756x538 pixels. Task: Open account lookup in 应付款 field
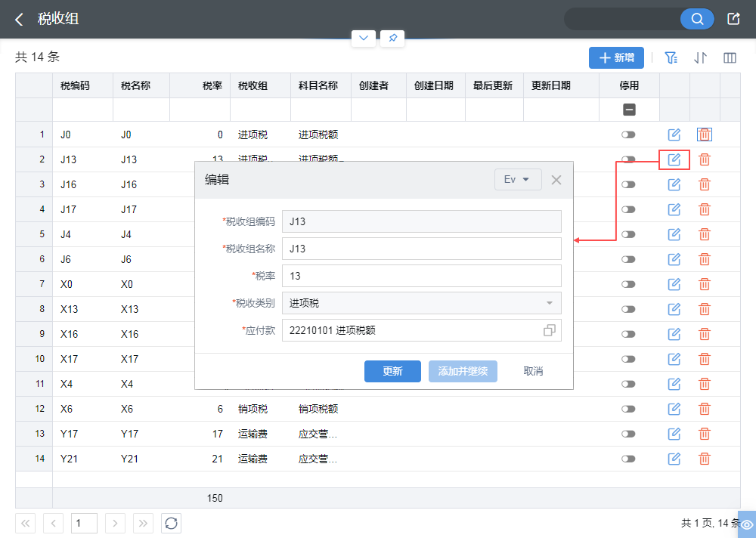549,330
